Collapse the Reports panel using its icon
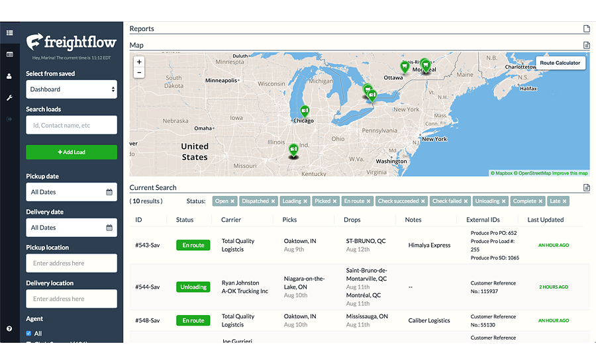Viewport: 596px width, 364px height. point(586,29)
